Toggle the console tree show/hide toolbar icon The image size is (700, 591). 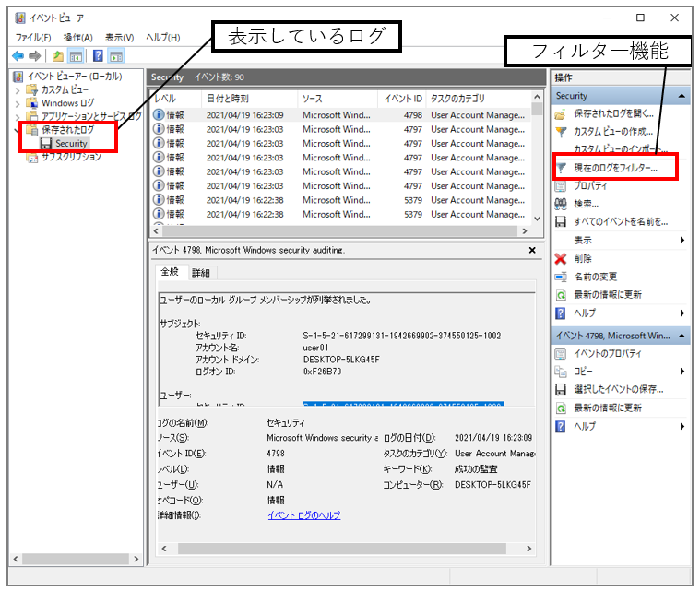tap(76, 56)
